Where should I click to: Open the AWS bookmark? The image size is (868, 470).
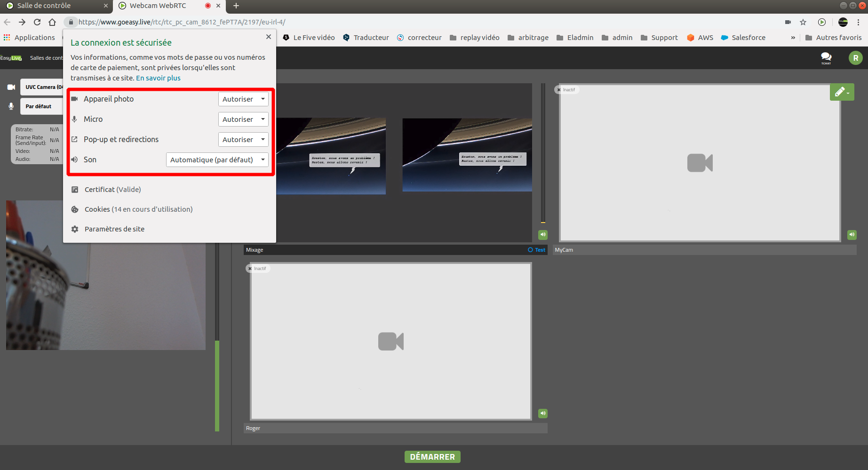(700, 38)
